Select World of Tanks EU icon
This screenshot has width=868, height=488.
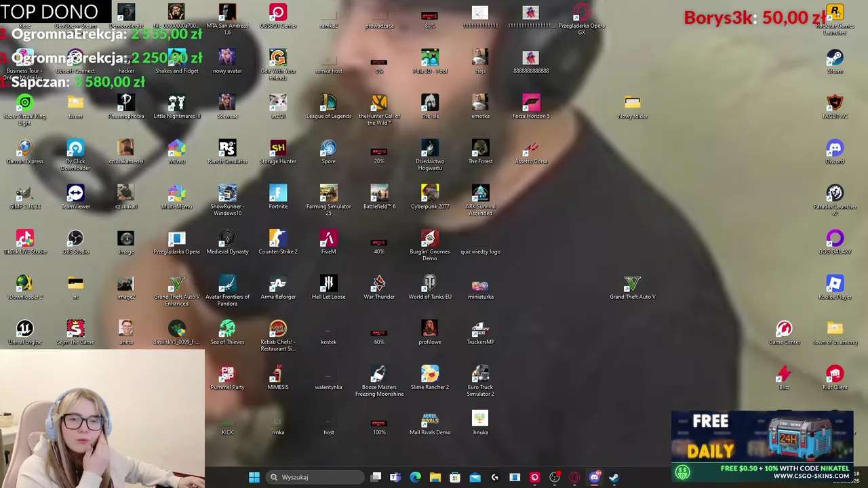(x=430, y=287)
